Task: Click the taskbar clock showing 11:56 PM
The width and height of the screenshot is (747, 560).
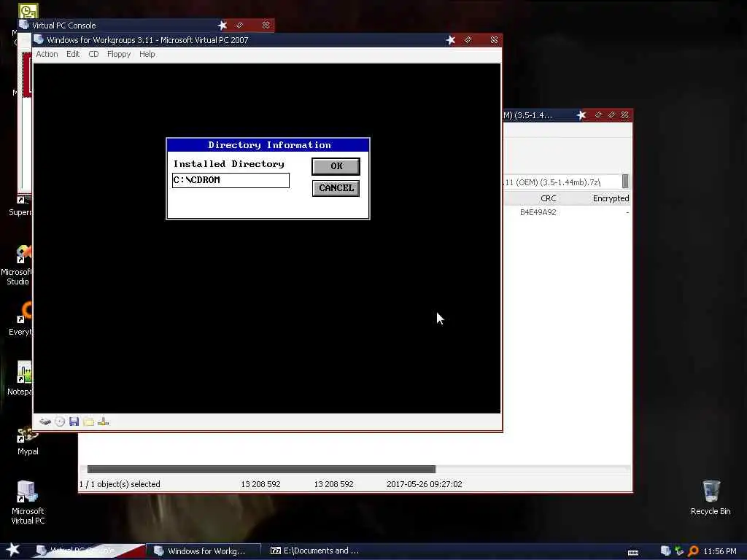Action: tap(720, 551)
